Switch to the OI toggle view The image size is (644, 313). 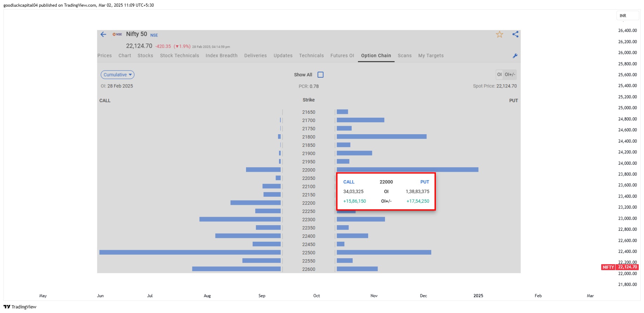point(499,74)
